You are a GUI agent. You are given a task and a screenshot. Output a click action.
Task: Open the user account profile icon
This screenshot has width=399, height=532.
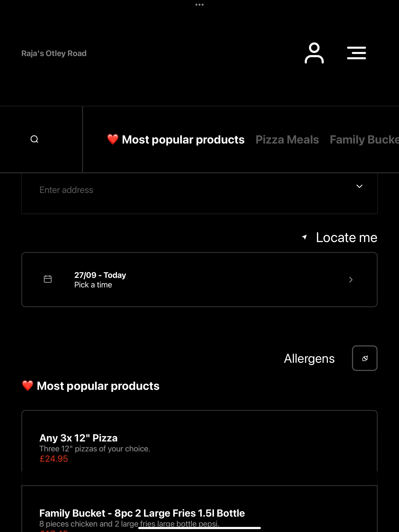click(314, 53)
